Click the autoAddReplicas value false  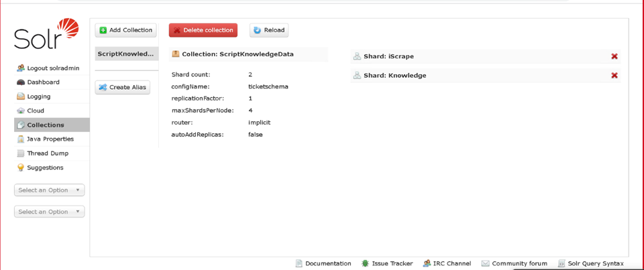(x=255, y=134)
